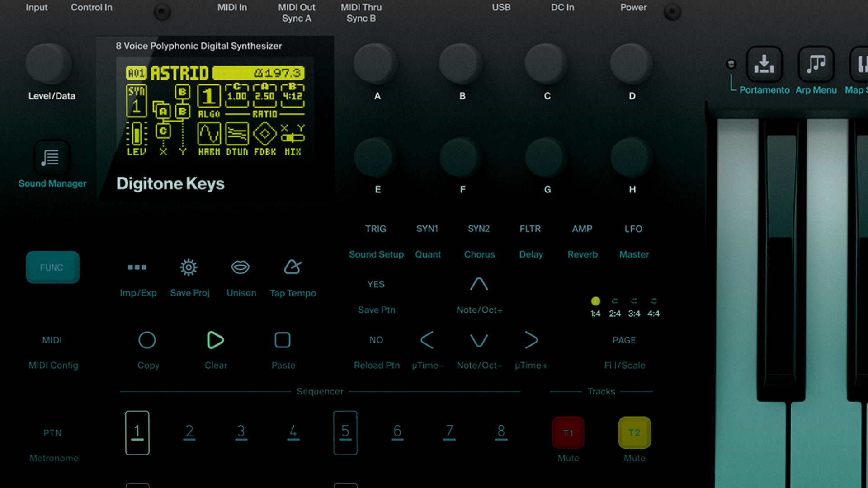868x488 pixels.
Task: Toggle sequencer step 1
Action: tap(137, 432)
